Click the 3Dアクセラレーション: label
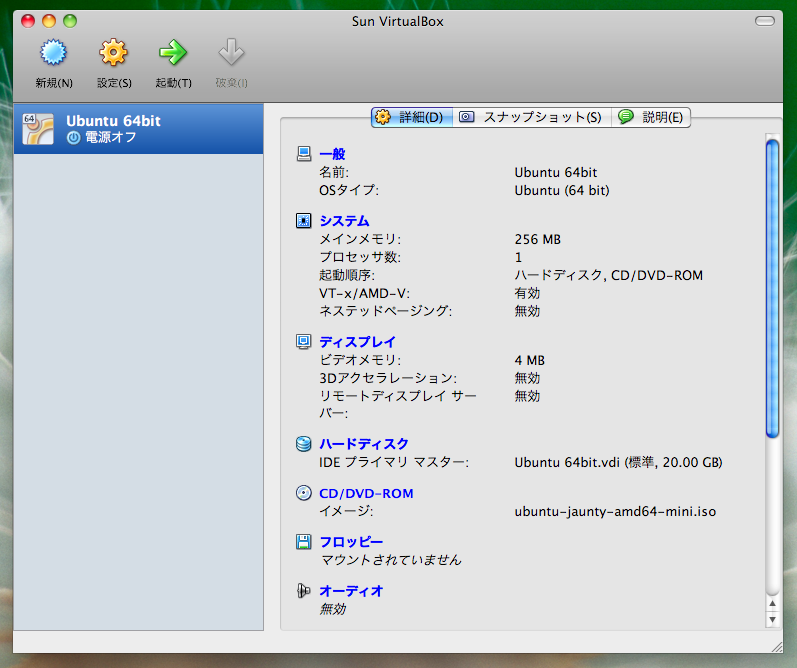797x668 pixels. (388, 378)
